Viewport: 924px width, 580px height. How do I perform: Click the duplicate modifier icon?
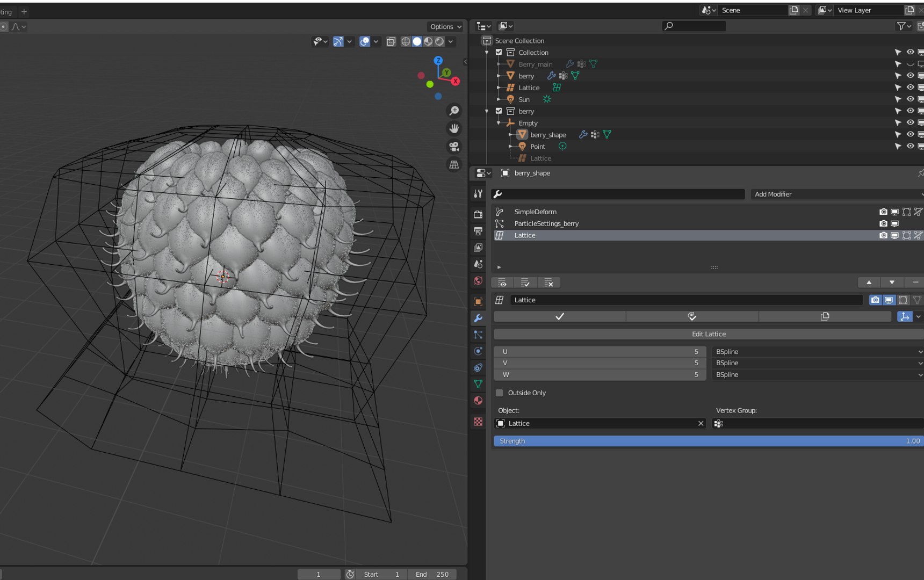[x=825, y=316]
